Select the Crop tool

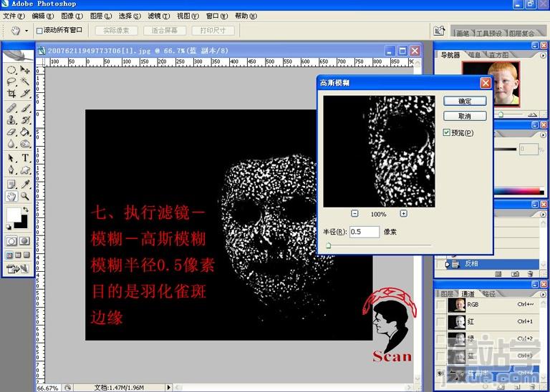[x=11, y=93]
